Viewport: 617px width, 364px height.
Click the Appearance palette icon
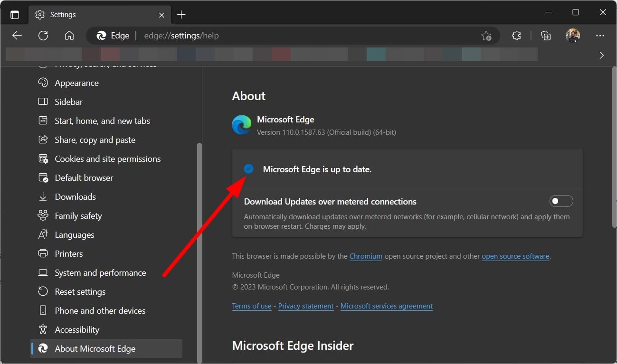[43, 83]
